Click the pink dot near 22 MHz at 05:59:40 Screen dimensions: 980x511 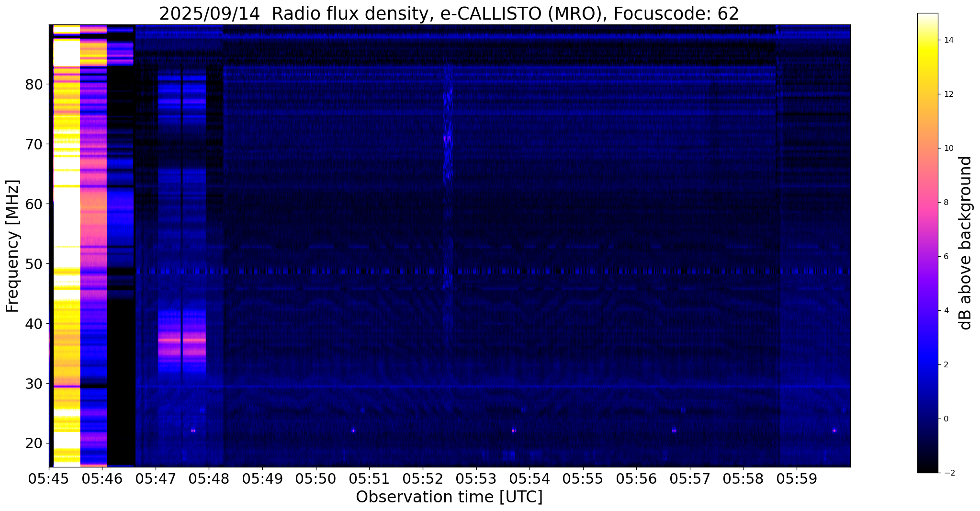tap(834, 431)
